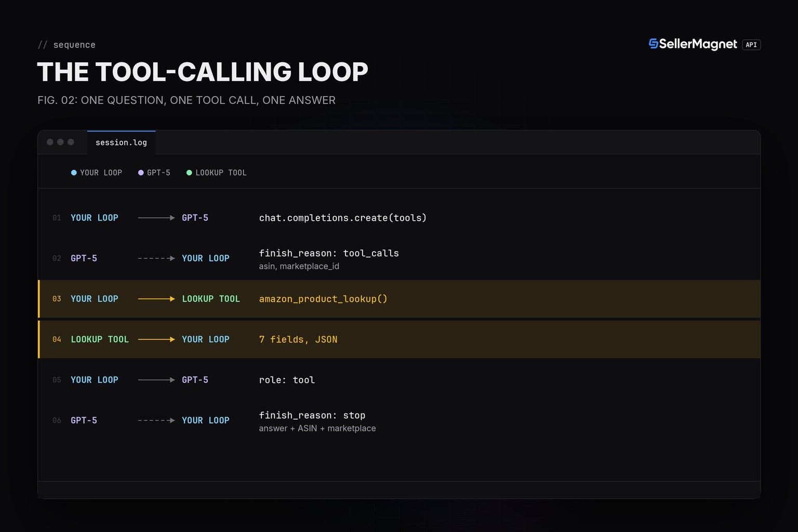Click the FIG. 02 caption text

(187, 100)
